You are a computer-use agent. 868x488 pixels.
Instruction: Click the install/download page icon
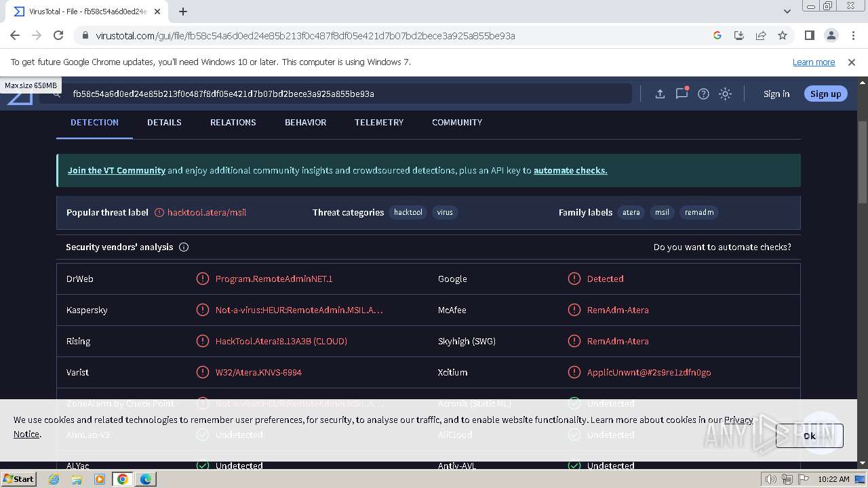click(x=739, y=36)
